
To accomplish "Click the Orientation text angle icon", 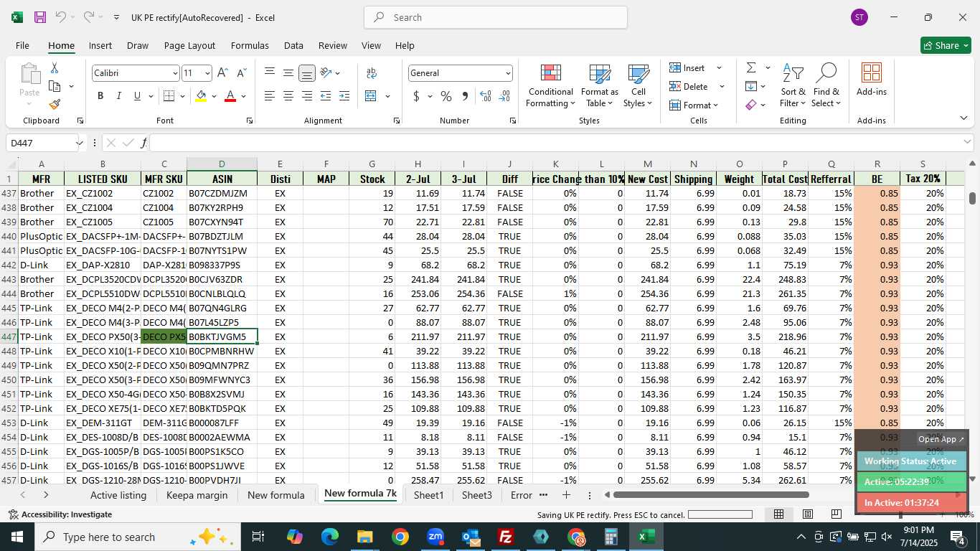I will 326,72.
